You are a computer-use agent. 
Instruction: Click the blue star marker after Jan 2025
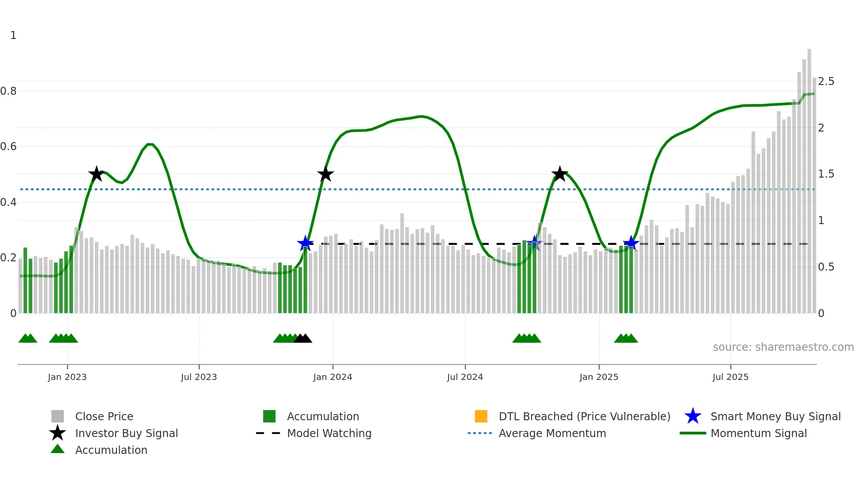pyautogui.click(x=631, y=244)
